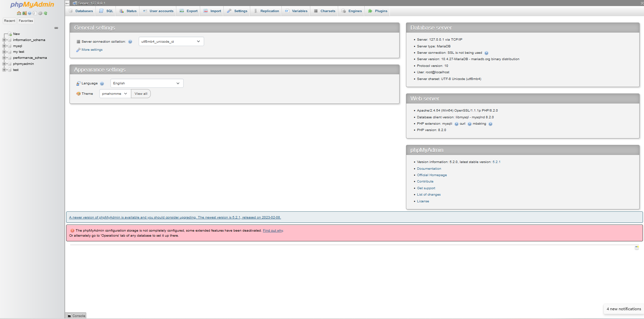Screen dimensions: 644x319
Task: Click help icon next to Language
Action: pyautogui.click(x=102, y=84)
